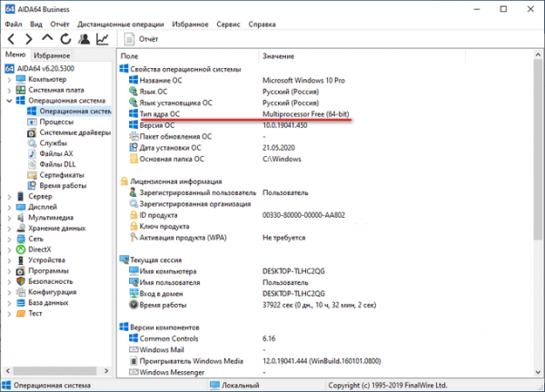Click the Локальный status bar entry
Screen dimensions: 545x392
click(235, 386)
